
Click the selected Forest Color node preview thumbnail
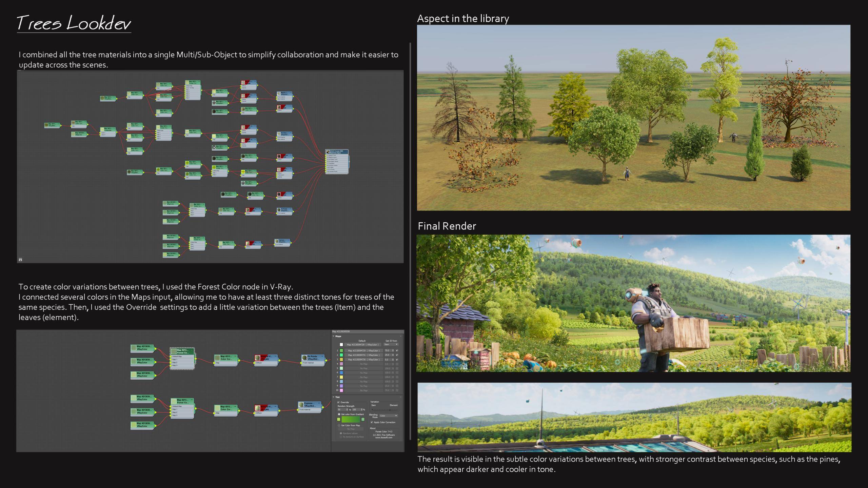(174, 351)
